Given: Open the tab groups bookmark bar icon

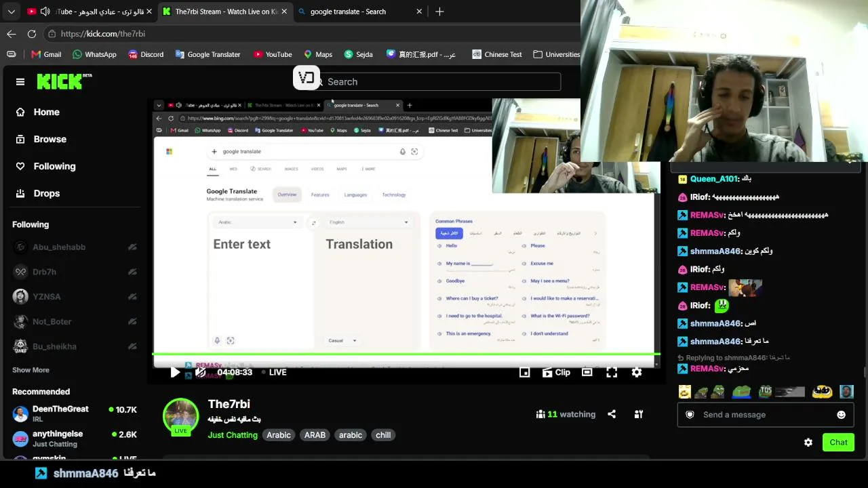Looking at the screenshot, I should pyautogui.click(x=12, y=54).
